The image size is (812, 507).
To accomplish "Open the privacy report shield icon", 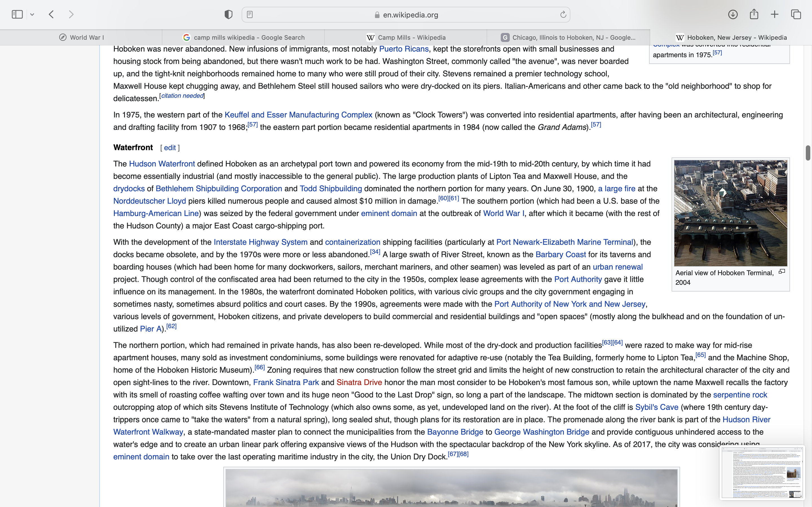I will (228, 14).
